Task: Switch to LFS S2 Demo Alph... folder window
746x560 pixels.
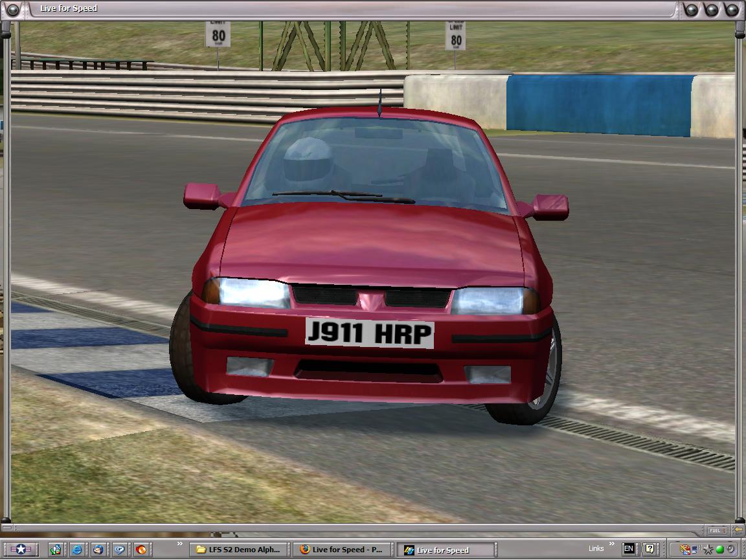Action: (x=238, y=550)
